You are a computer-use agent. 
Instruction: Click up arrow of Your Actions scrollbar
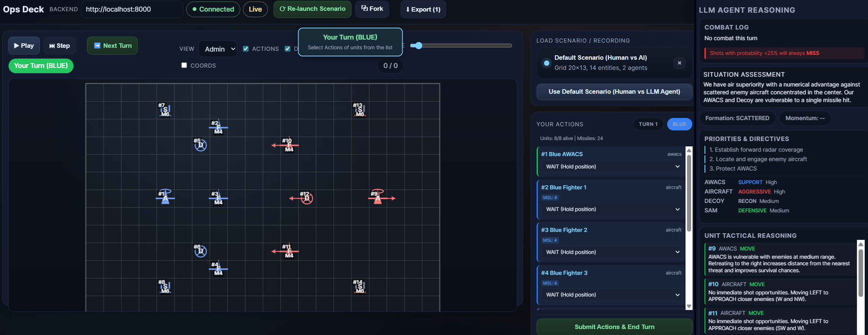689,150
